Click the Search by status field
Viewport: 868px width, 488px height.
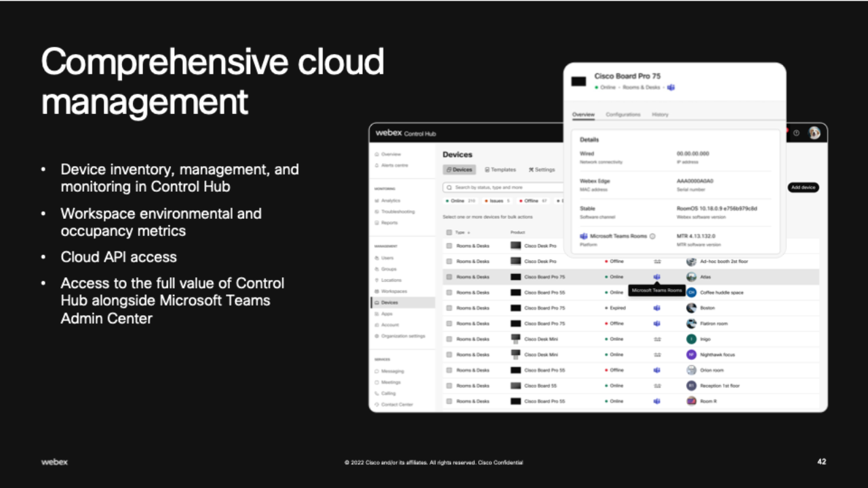point(503,187)
